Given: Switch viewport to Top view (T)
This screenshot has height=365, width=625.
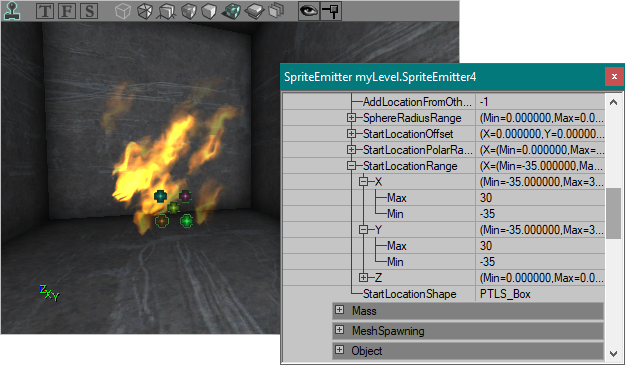Looking at the screenshot, I should 45,11.
